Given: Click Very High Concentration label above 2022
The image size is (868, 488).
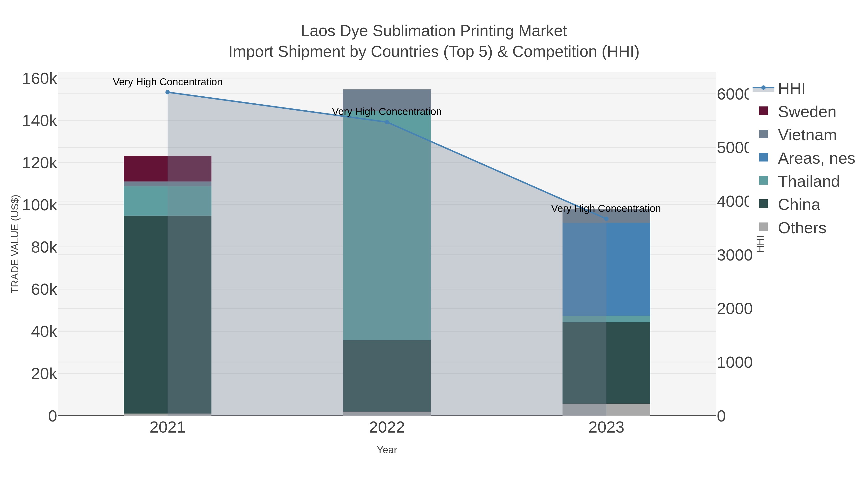Looking at the screenshot, I should point(387,112).
